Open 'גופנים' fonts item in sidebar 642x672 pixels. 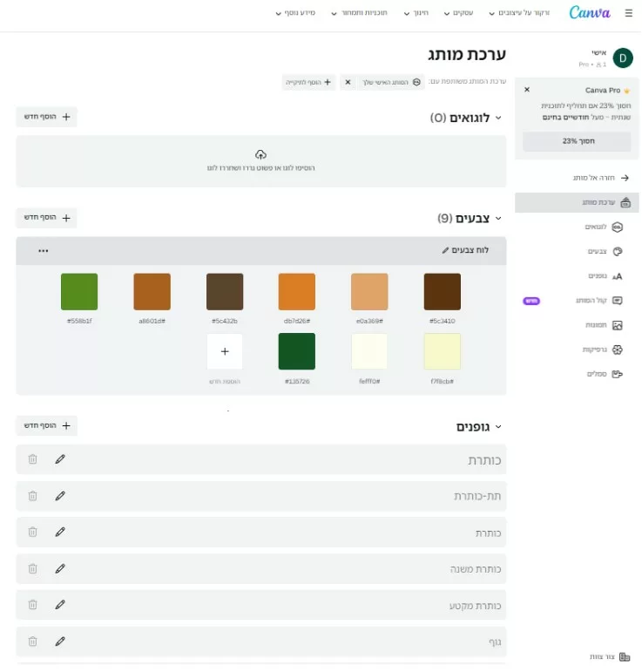(605, 276)
